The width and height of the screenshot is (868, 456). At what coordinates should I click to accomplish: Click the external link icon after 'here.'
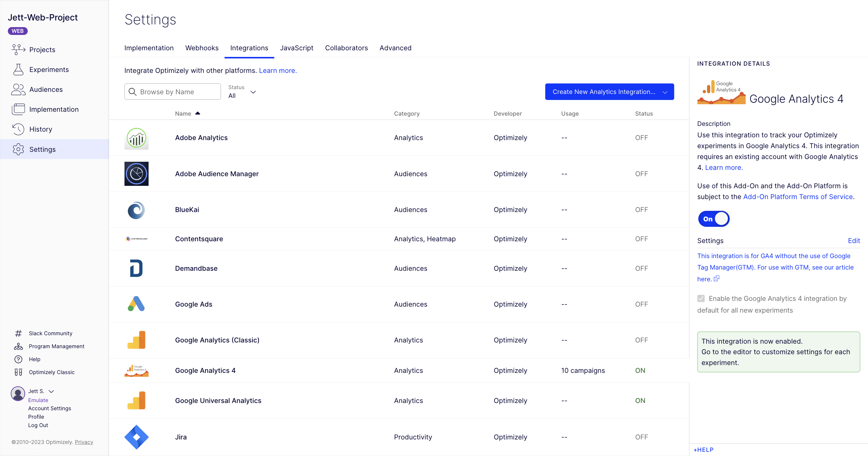pos(717,279)
